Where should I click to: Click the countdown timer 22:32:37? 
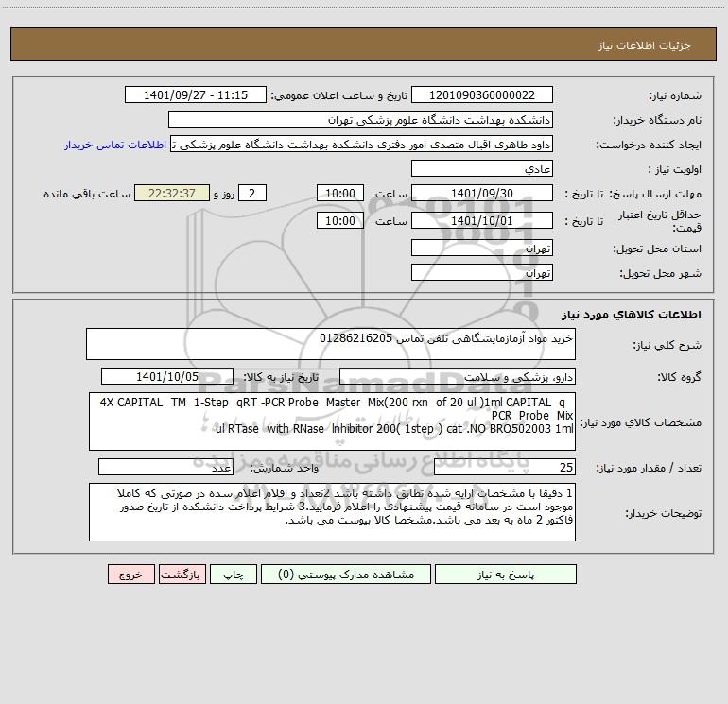[172, 193]
